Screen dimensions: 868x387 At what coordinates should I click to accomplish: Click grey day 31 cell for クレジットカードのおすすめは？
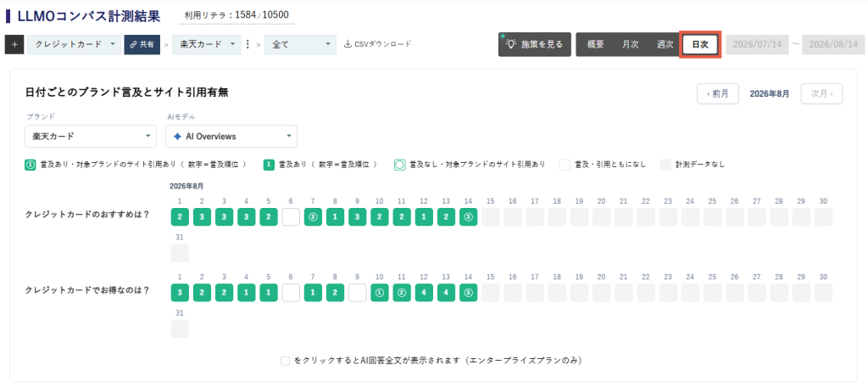click(x=180, y=253)
